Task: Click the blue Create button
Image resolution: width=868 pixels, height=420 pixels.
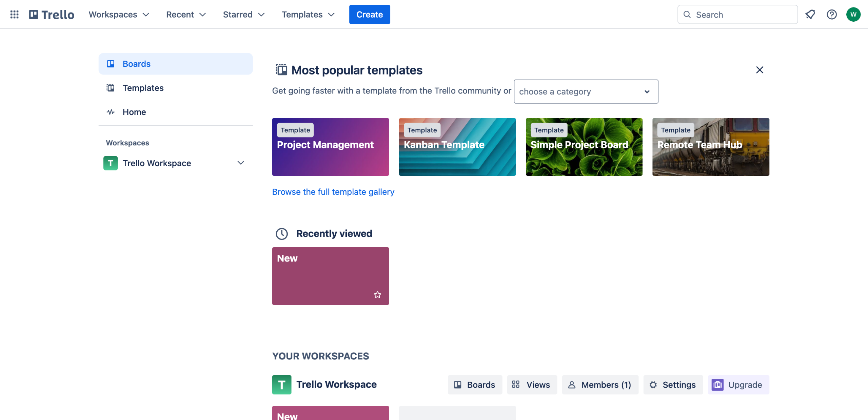Action: coord(369,15)
